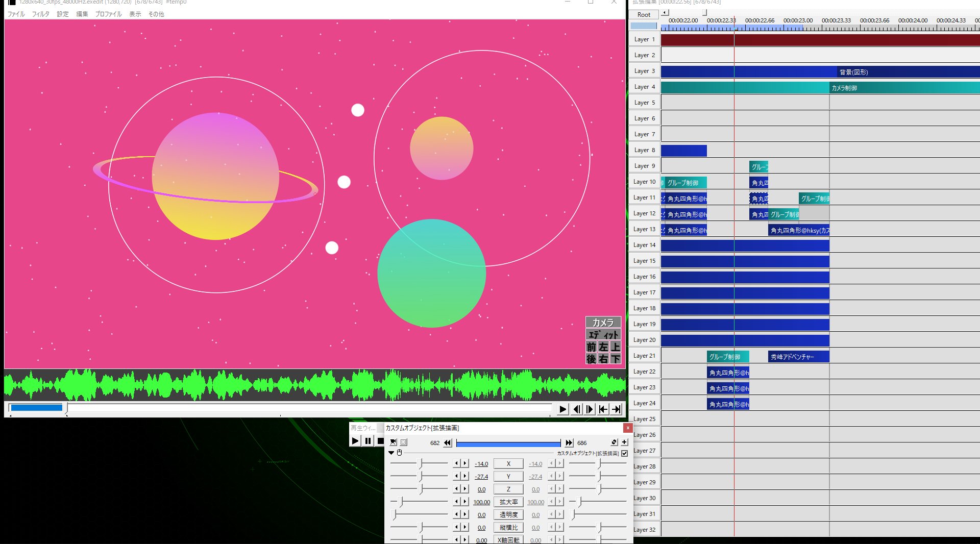Open the ファイル menu
This screenshot has height=544, width=980.
point(16,14)
